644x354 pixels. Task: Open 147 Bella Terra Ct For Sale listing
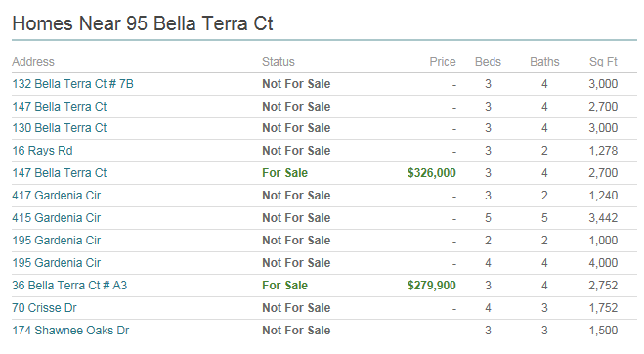point(60,173)
